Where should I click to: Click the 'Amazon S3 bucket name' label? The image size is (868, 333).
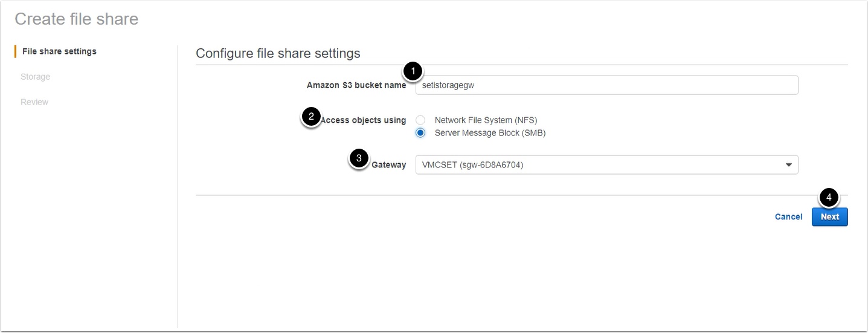(x=356, y=85)
